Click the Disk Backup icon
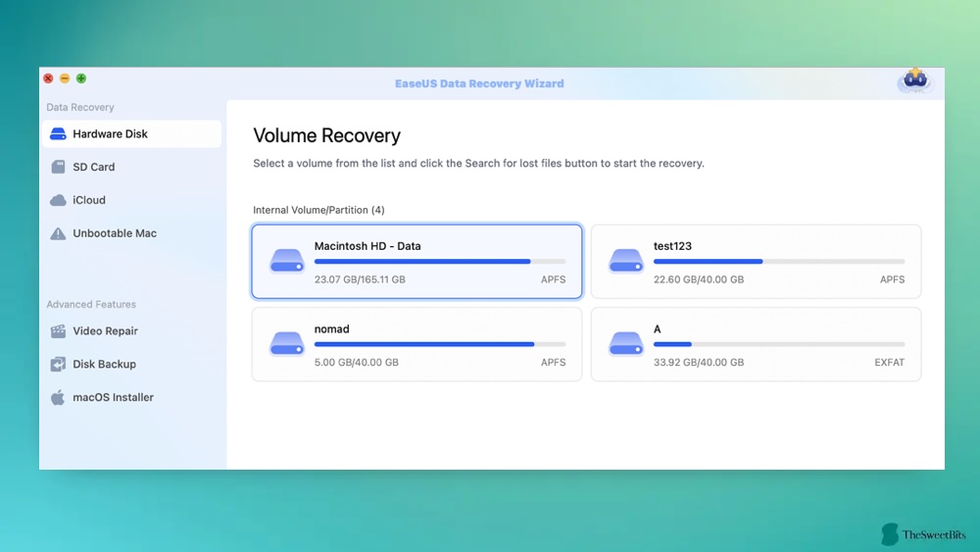 coord(58,365)
